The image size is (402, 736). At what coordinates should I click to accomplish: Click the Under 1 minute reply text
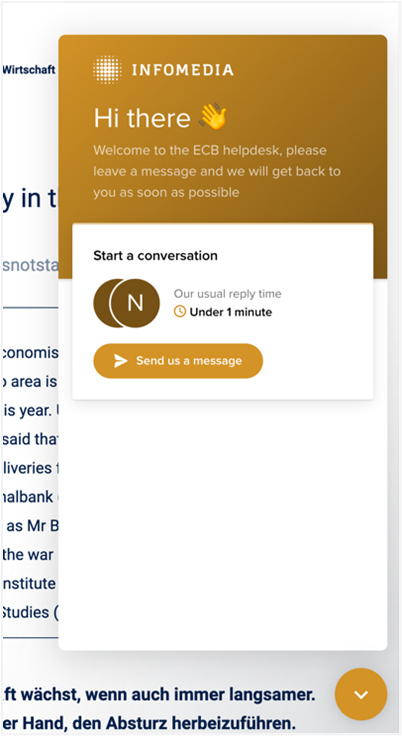(231, 312)
